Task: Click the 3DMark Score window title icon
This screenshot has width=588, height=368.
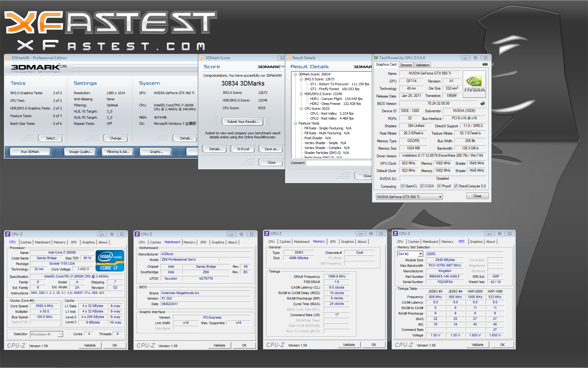Action: (202, 58)
